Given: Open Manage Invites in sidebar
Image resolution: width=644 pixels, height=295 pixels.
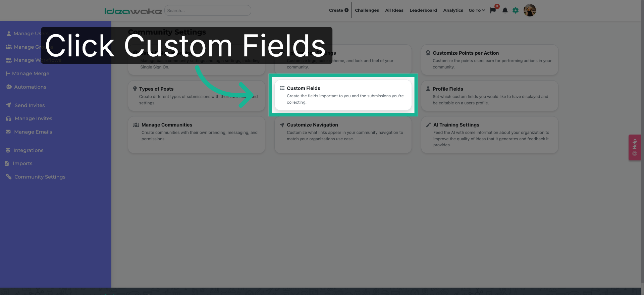Looking at the screenshot, I should point(33,118).
